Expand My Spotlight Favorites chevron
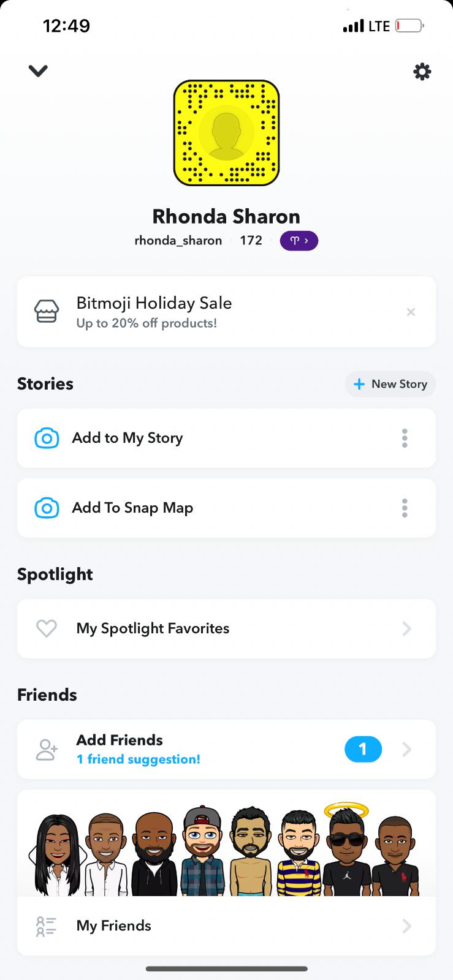Screen dimensions: 453x980 [x=406, y=628]
